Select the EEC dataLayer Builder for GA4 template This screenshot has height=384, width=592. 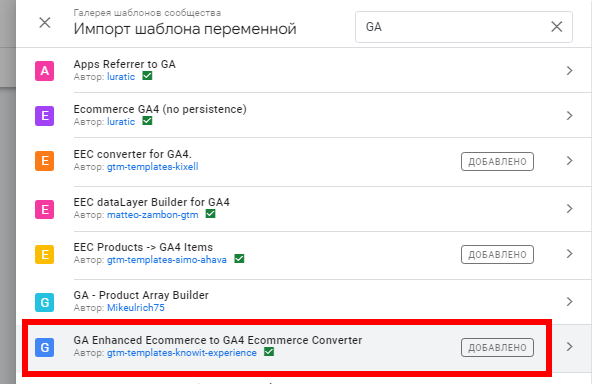(x=304, y=209)
